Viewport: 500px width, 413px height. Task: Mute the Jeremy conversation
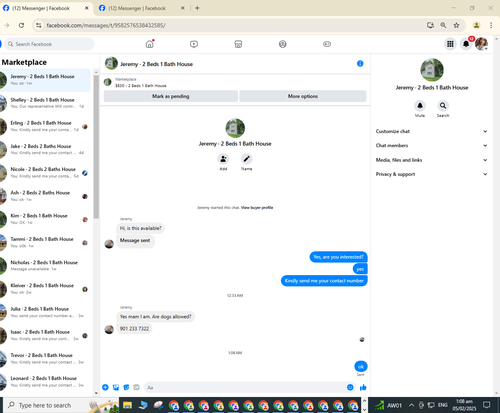click(x=420, y=106)
